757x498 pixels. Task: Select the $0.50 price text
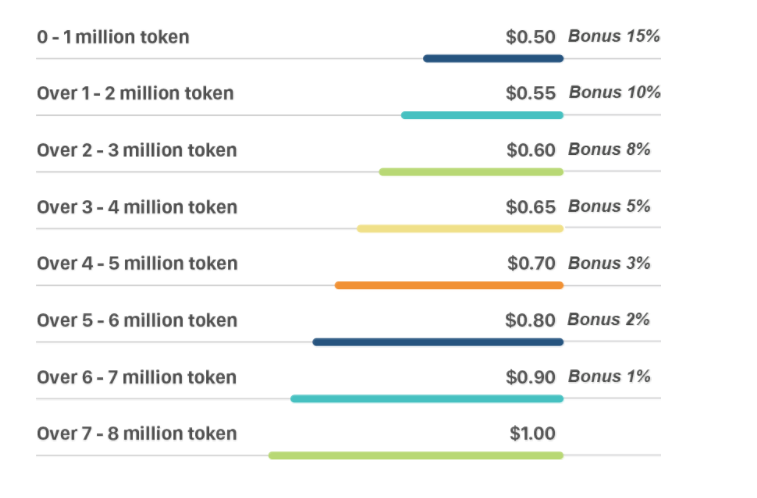[x=531, y=37]
